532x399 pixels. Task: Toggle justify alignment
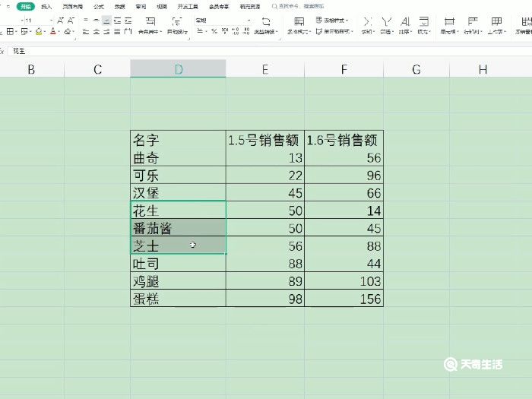tap(117, 32)
